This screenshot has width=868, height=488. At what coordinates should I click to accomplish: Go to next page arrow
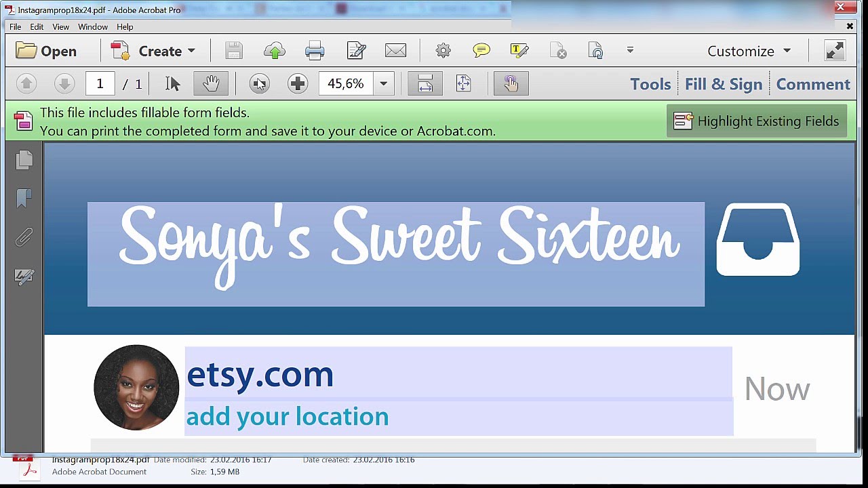pos(64,83)
